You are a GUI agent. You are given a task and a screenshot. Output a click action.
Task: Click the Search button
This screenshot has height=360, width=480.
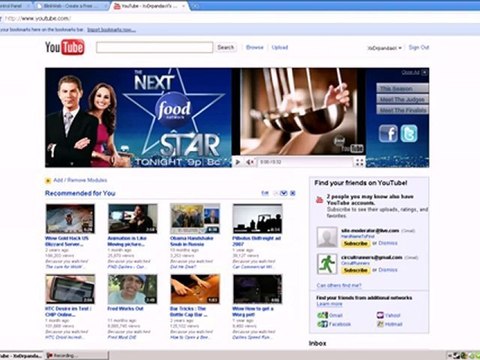(226, 47)
